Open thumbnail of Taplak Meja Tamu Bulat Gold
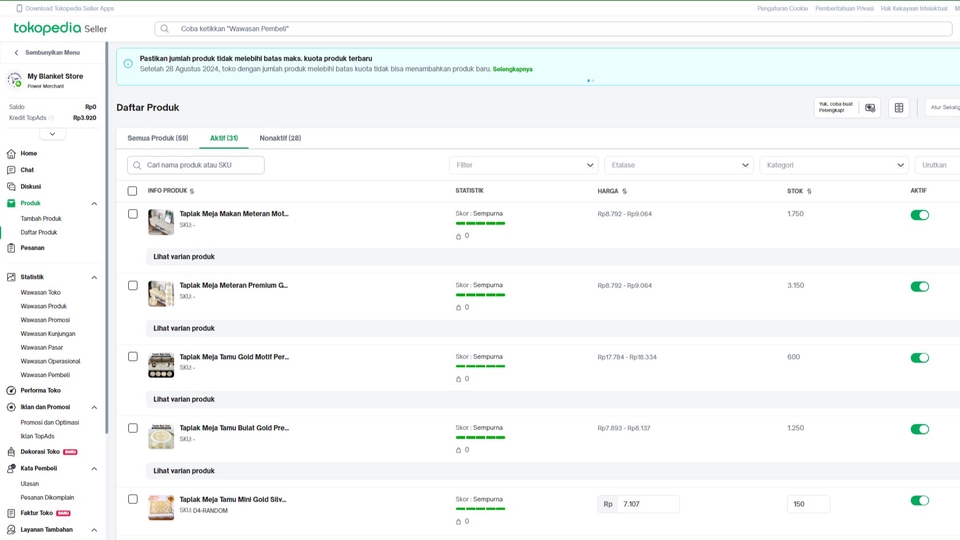The height and width of the screenshot is (540, 960). 161,436
